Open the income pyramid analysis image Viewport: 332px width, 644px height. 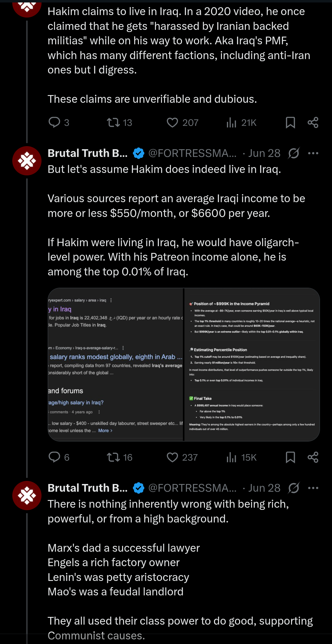252,365
